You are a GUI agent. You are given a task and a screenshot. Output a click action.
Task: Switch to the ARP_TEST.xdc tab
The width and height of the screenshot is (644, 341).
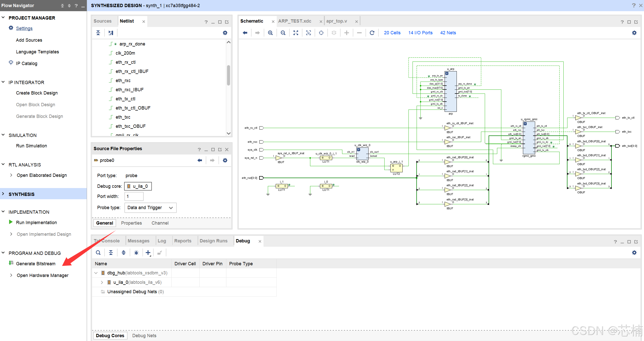pos(295,21)
